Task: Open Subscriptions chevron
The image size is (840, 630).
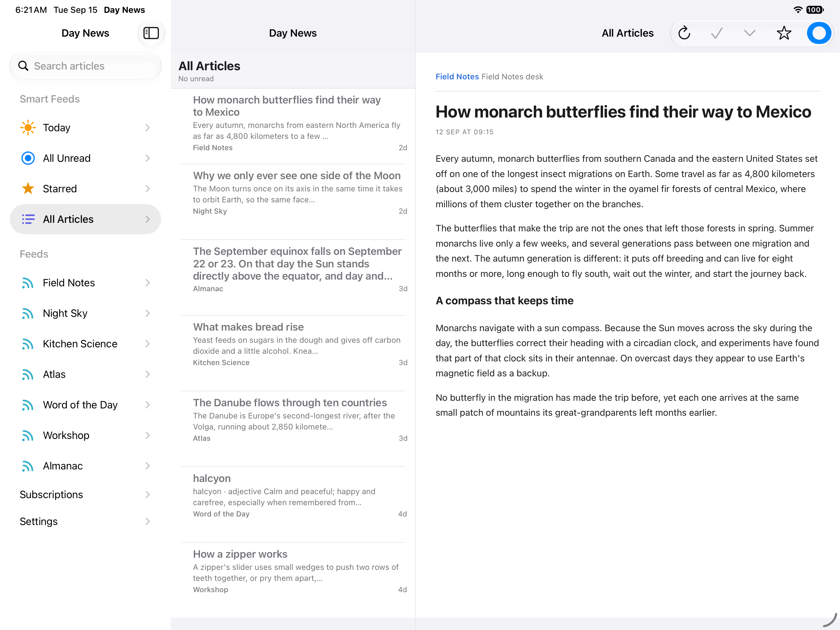Action: click(x=148, y=494)
